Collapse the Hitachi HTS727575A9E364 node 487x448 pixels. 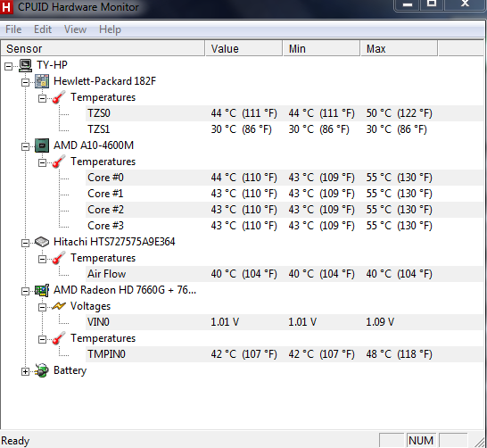[26, 243]
